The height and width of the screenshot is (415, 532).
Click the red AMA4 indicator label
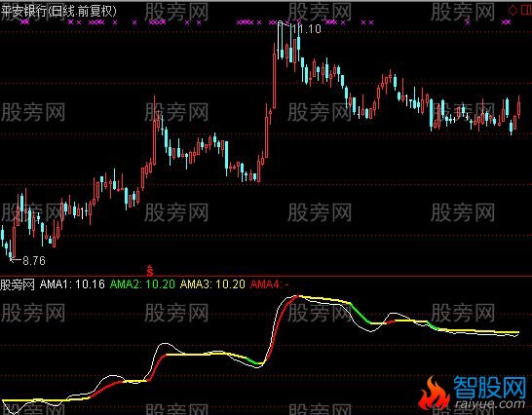pyautogui.click(x=269, y=284)
